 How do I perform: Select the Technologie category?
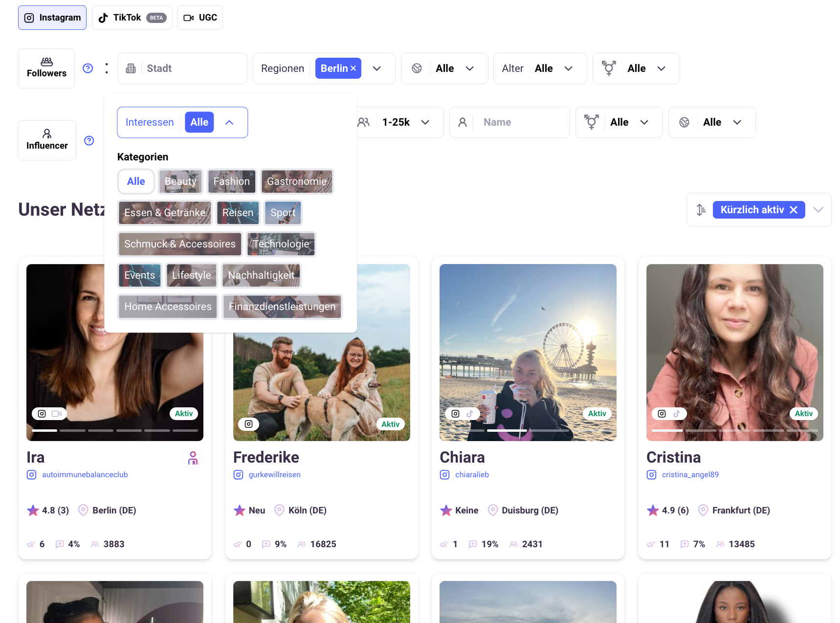point(281,244)
